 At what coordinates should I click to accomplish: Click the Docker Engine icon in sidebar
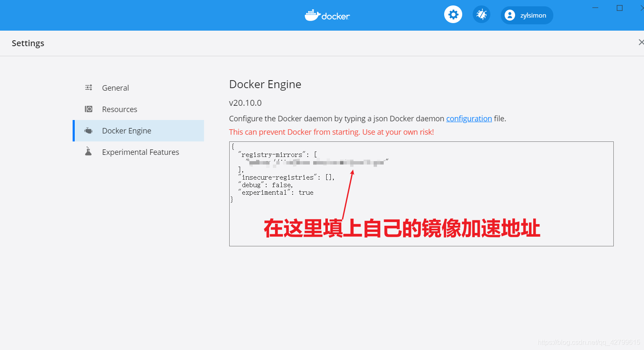coord(89,131)
